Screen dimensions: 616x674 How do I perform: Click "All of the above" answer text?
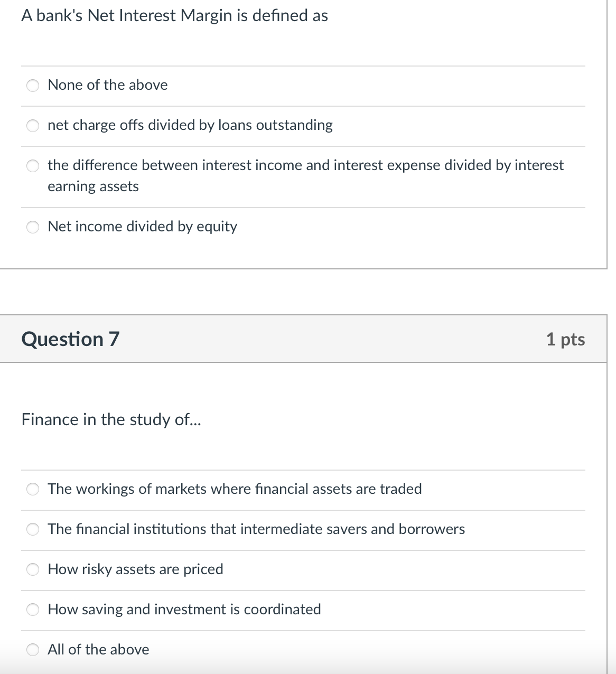pos(98,650)
